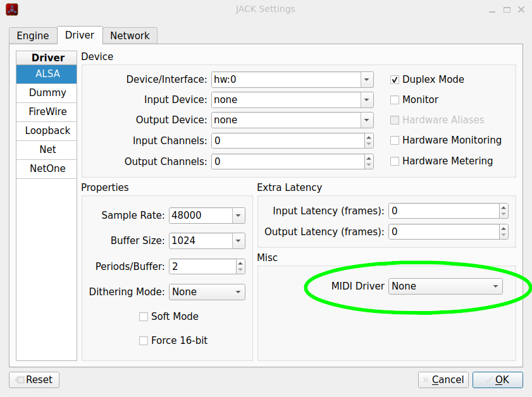
Task: Expand the Dithering Mode dropdown
Action: (x=238, y=292)
